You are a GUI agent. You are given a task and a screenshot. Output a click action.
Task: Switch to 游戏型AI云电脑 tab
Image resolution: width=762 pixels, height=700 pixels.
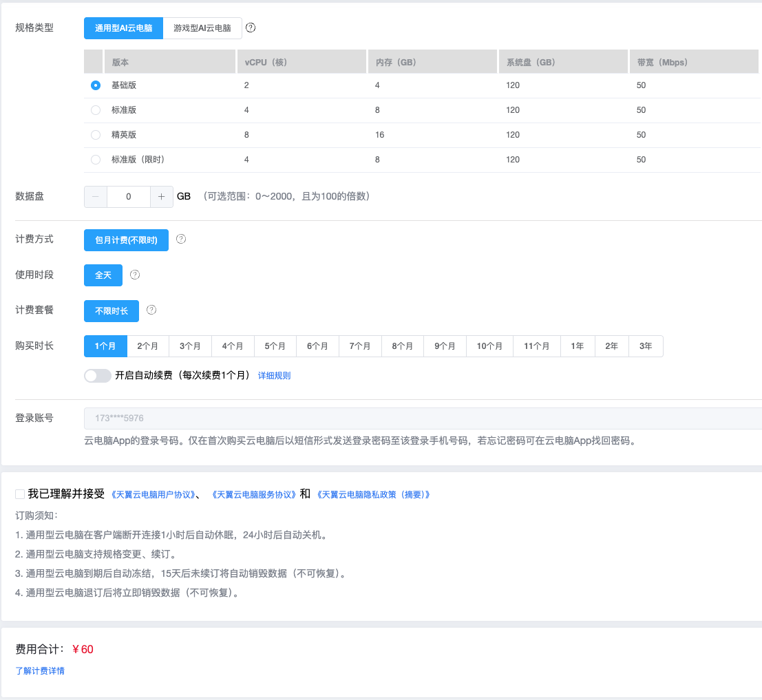click(202, 28)
